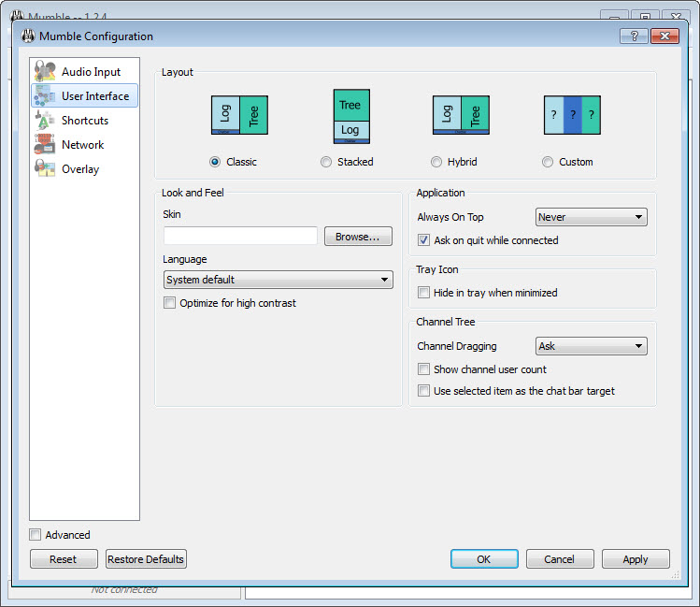This screenshot has width=700, height=607.
Task: Open the Channel Dragging dropdown
Action: pos(591,346)
